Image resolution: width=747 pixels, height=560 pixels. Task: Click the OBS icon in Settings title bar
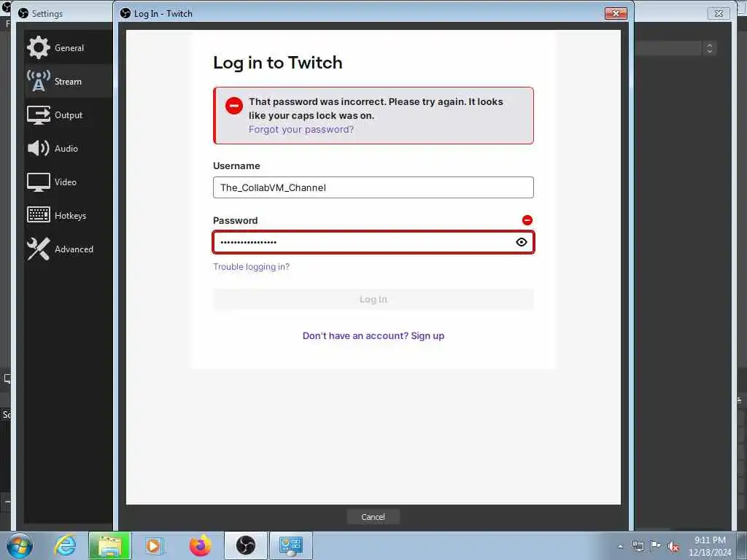coord(23,13)
